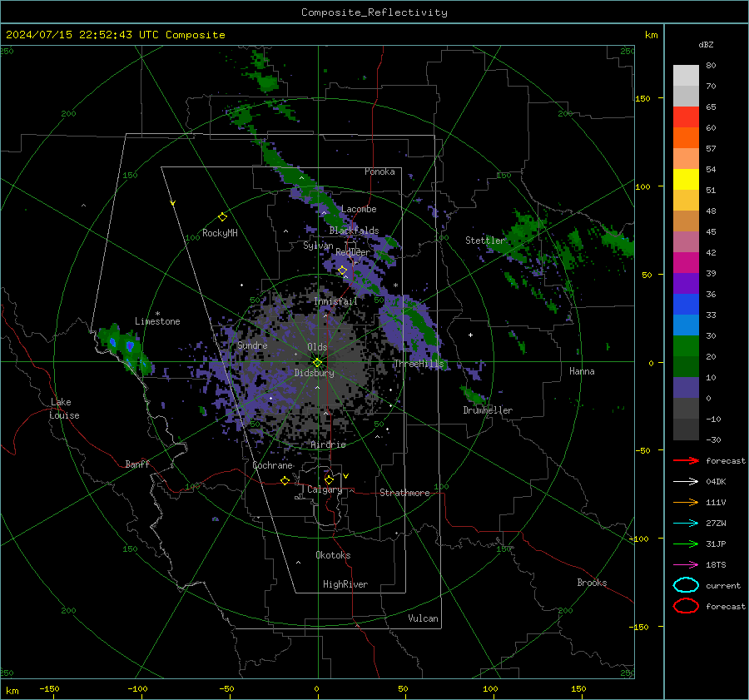Screen dimensions: 749x700
Task: Click the yellow diamond marker near Cochrane
Action: tap(285, 480)
